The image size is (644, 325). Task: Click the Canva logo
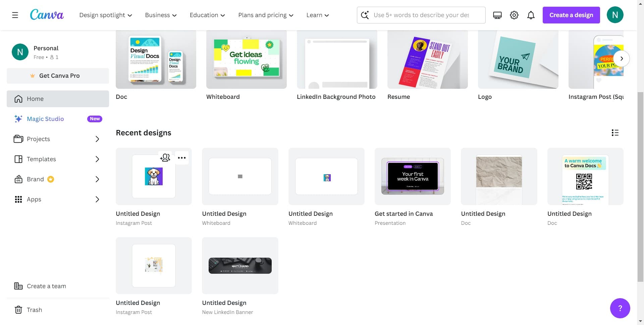coord(47,15)
